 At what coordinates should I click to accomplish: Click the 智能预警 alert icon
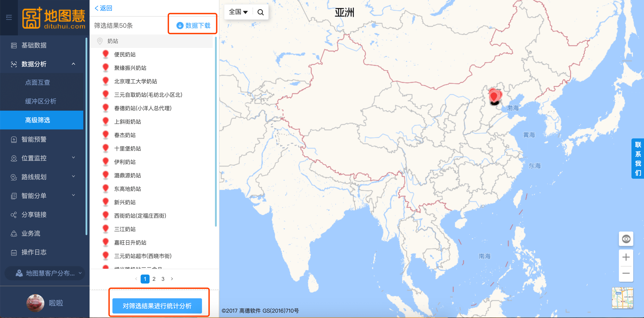click(x=14, y=140)
